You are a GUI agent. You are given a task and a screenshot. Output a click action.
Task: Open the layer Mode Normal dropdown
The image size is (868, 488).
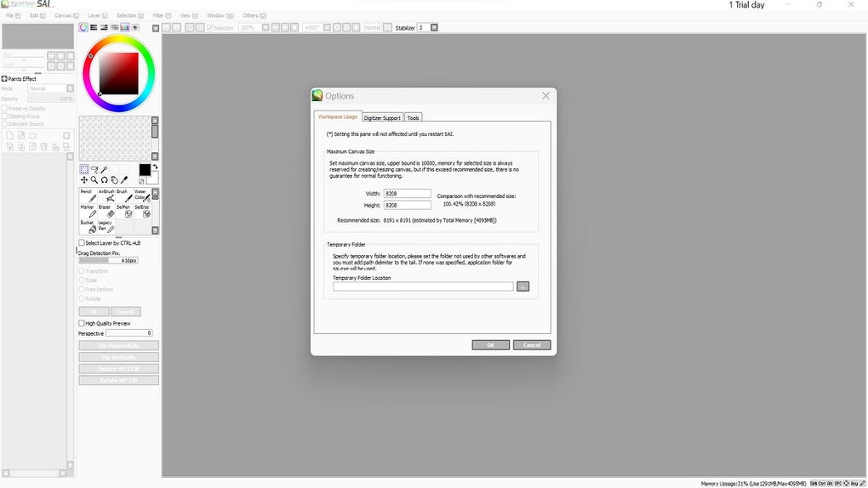(71, 88)
